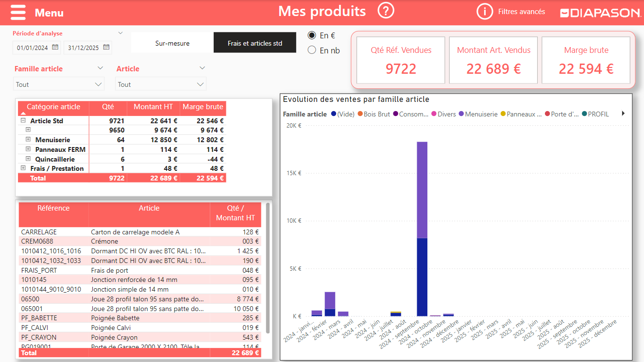Click the Qté Réf. Vendues card
This screenshot has width=644, height=362.
pyautogui.click(x=401, y=60)
